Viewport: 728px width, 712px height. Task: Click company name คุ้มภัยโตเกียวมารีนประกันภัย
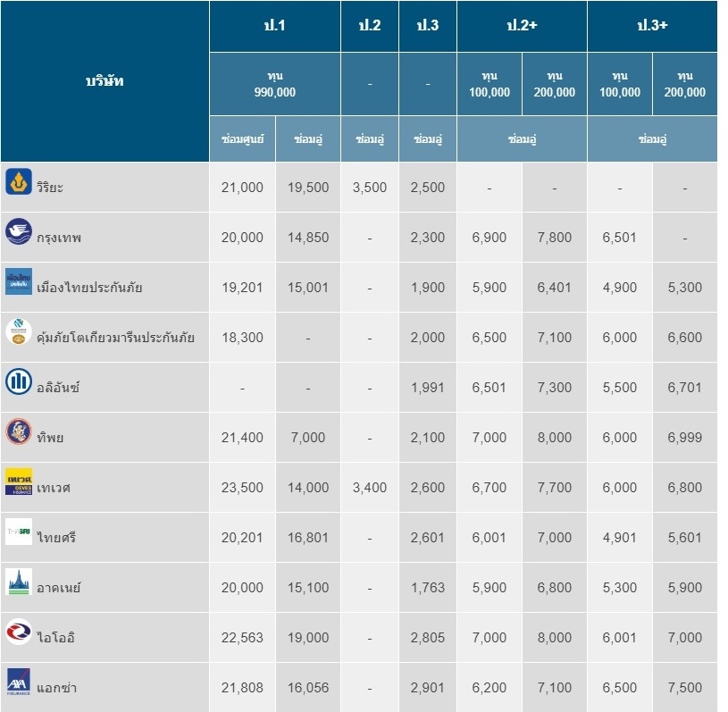115,337
